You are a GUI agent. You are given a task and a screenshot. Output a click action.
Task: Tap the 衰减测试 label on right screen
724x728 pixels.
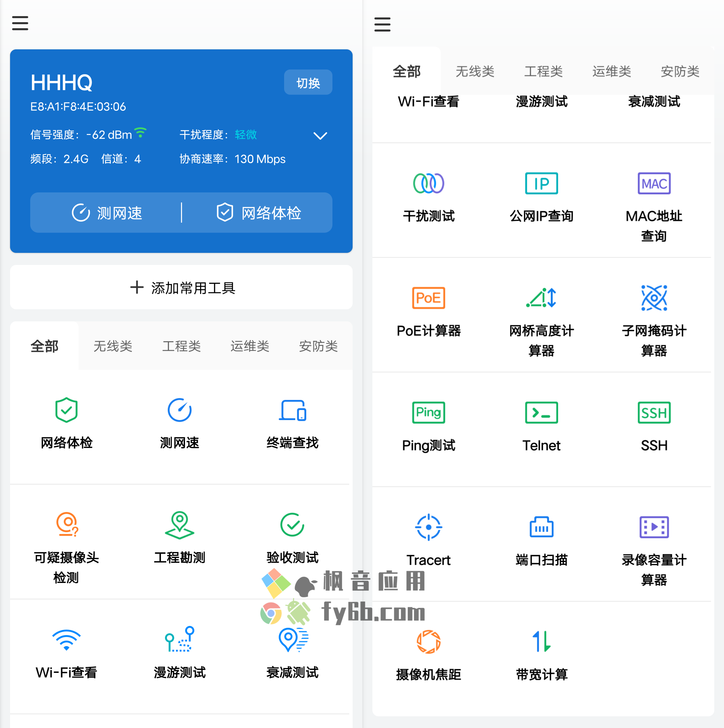(654, 101)
